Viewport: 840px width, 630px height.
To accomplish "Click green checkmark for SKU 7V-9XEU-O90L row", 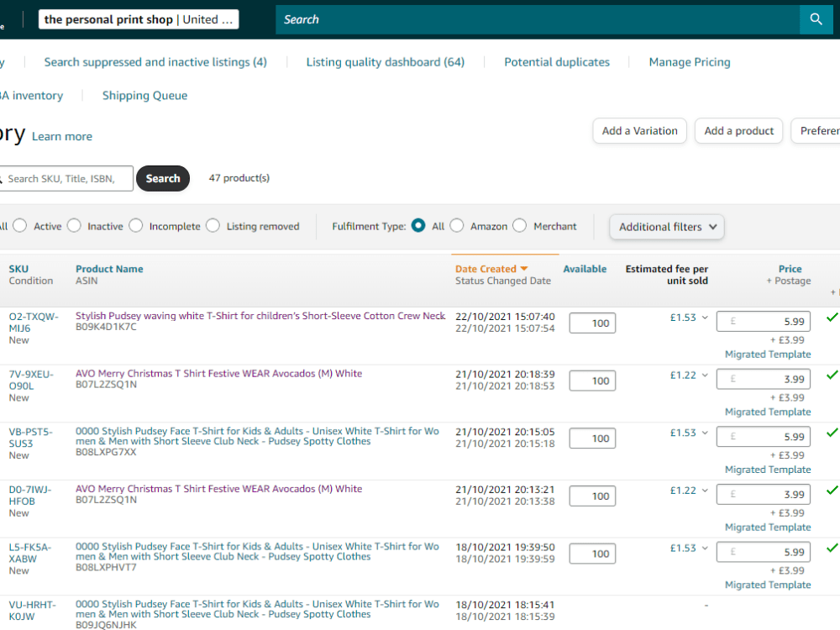I will tap(832, 375).
